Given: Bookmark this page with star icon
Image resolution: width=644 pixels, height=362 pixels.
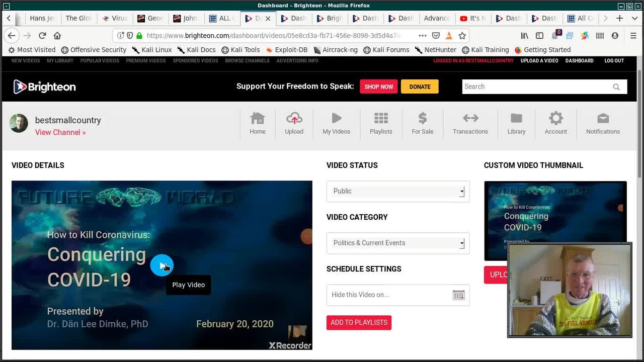Looking at the screenshot, I should pyautogui.click(x=462, y=36).
